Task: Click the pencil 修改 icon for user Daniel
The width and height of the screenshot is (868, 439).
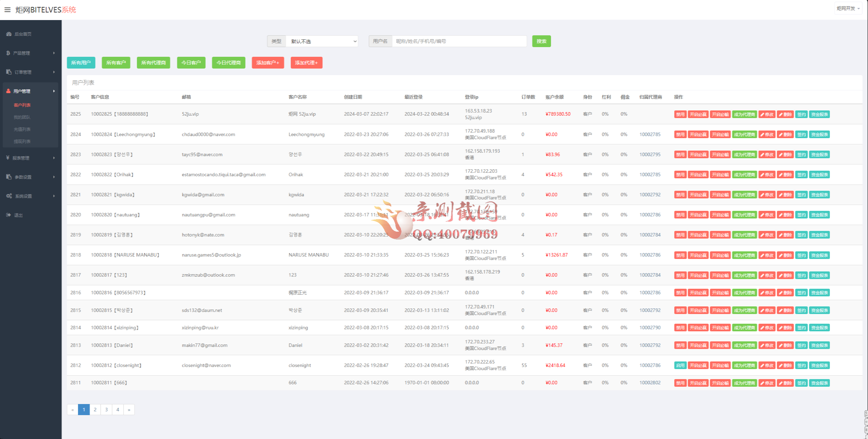Action: tap(762, 346)
